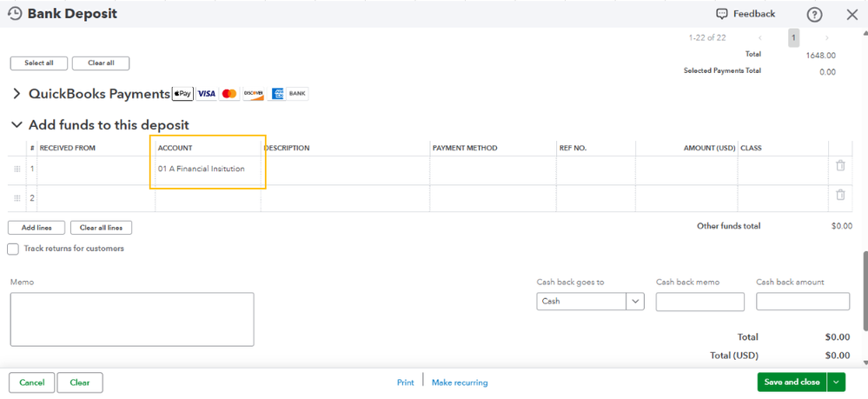Click Make recurring link

coord(460,382)
